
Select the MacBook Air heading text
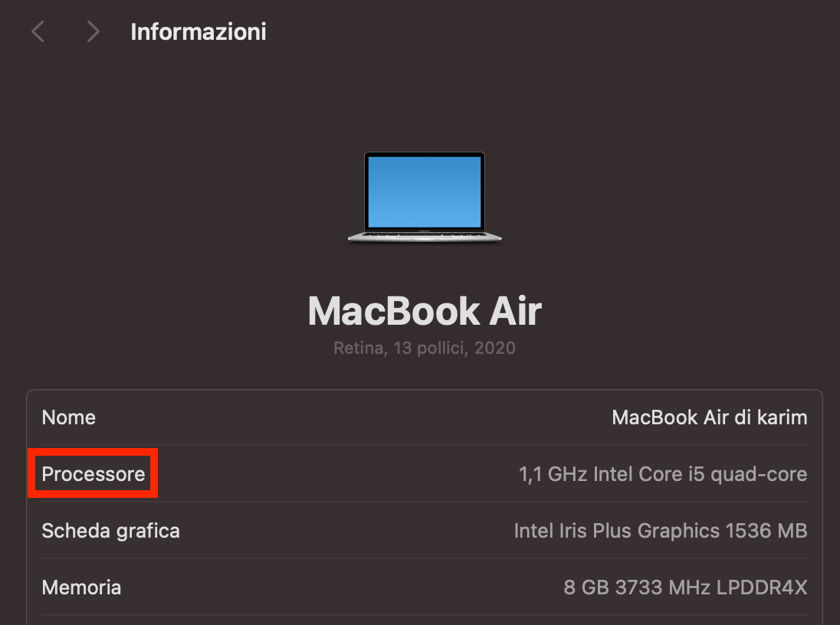click(x=424, y=310)
